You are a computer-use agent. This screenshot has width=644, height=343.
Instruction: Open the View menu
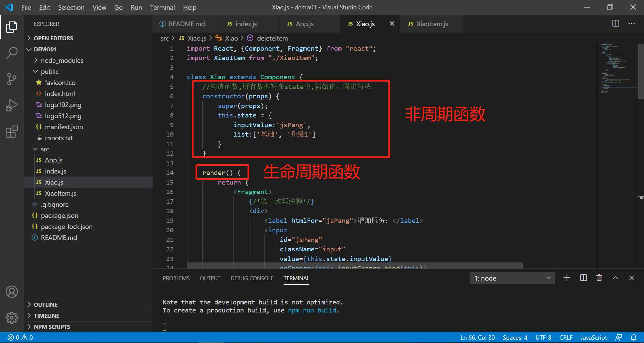click(x=99, y=7)
